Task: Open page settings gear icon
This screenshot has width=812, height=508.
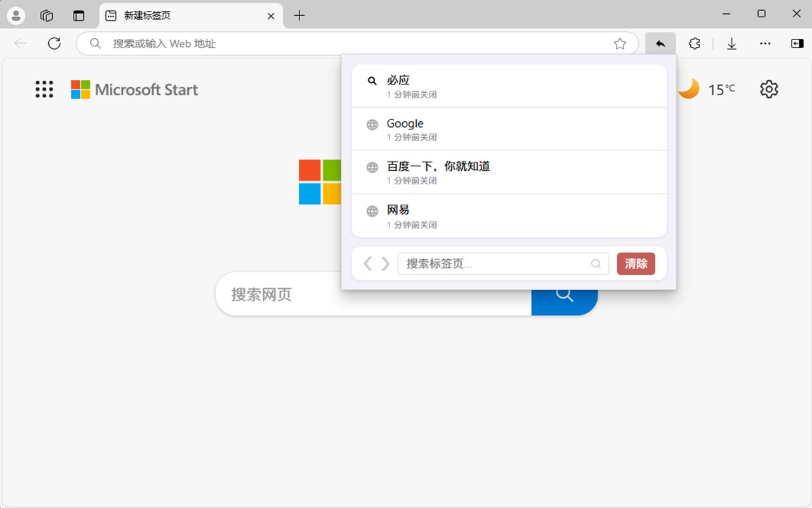Action: (x=769, y=89)
